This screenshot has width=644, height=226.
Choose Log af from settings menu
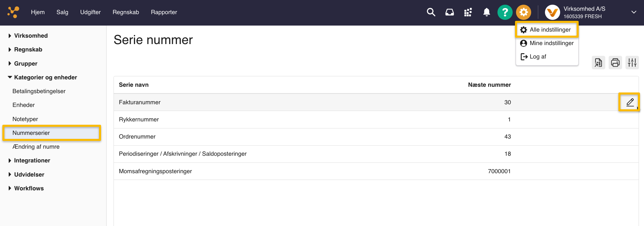(x=538, y=57)
